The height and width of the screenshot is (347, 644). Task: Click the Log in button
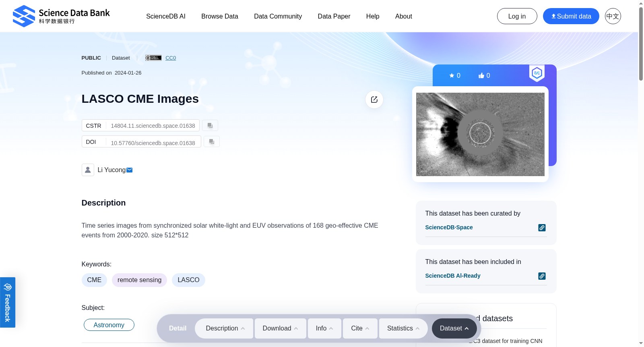tap(517, 16)
